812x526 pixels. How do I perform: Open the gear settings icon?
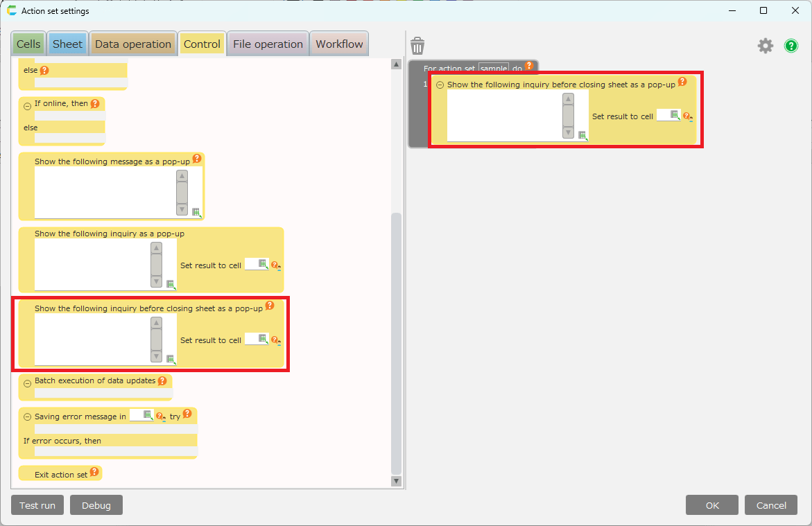765,46
